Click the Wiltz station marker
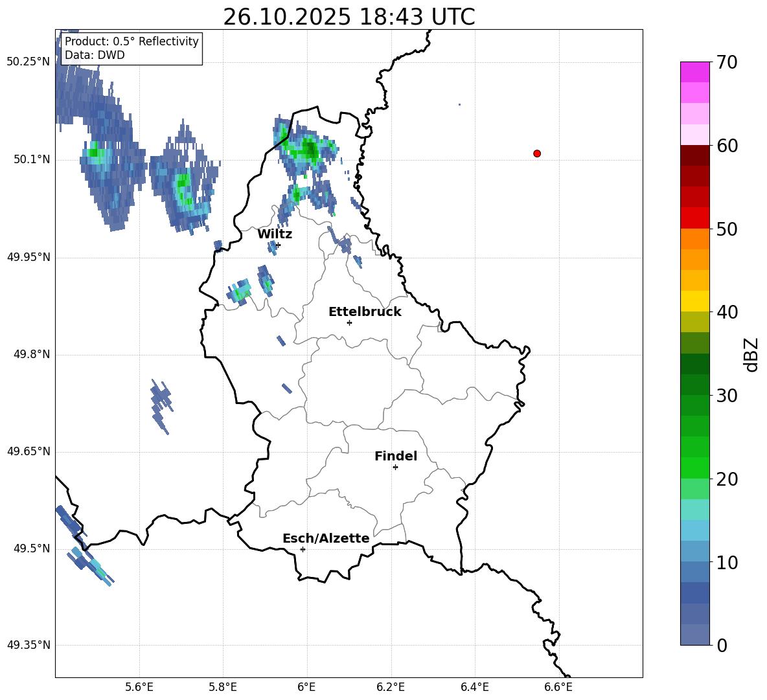The height and width of the screenshot is (700, 767). tap(279, 245)
